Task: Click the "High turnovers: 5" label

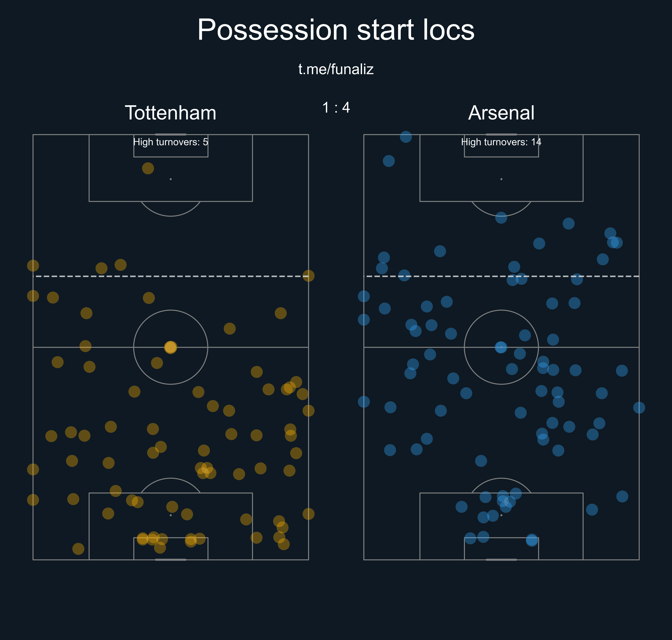Action: coord(170,142)
